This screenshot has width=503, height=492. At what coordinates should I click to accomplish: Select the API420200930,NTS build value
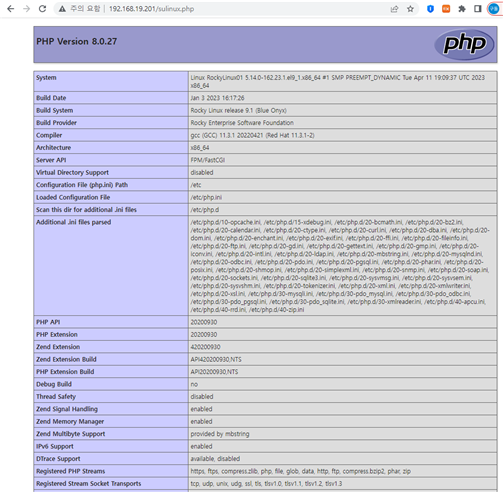click(216, 360)
